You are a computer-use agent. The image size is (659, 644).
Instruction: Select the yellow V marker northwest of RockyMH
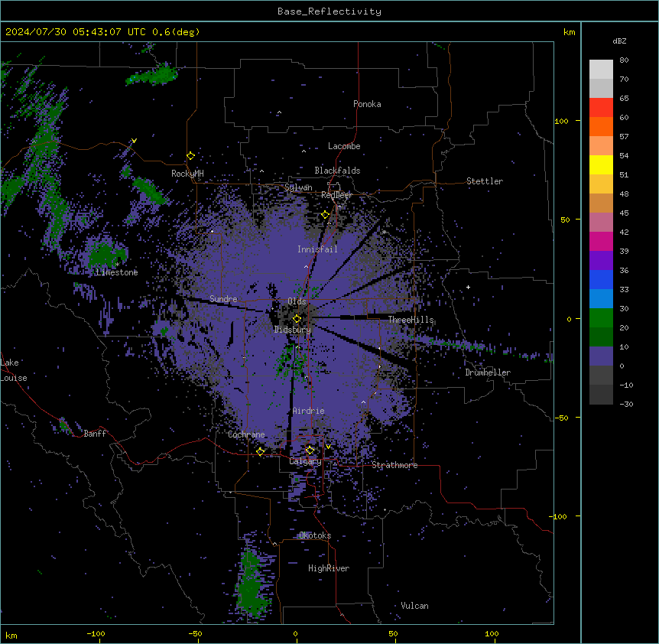point(134,141)
